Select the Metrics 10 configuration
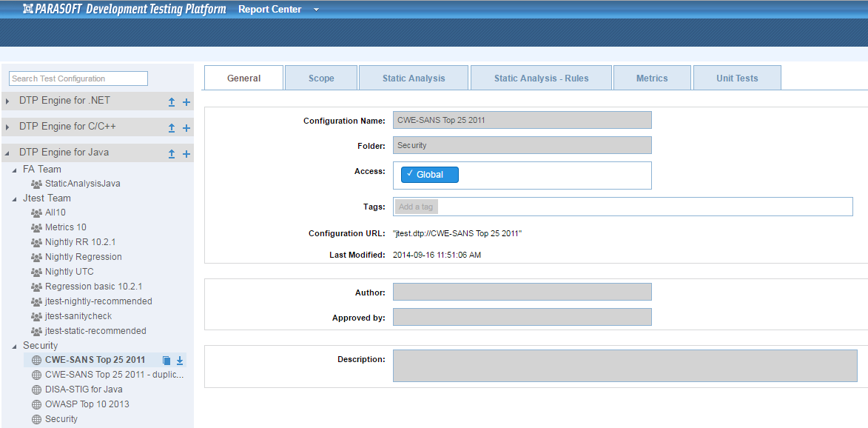Viewport: 868px width, 428px height. (x=66, y=227)
